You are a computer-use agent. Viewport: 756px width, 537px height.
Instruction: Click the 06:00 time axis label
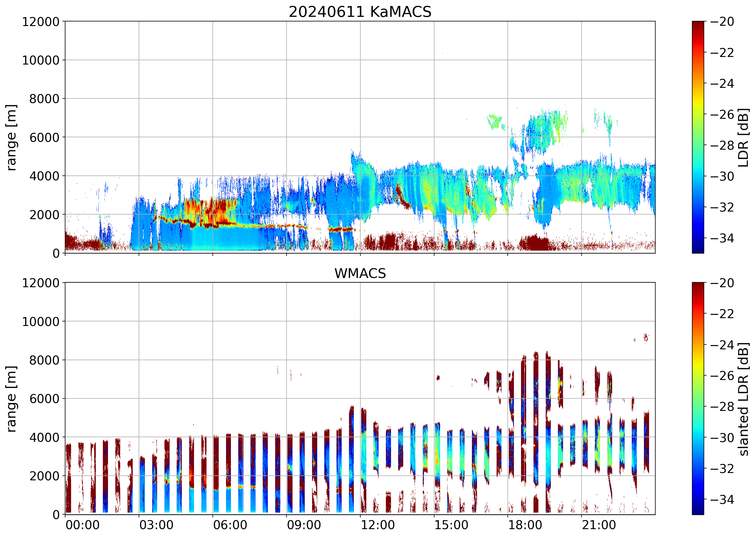[x=230, y=525]
